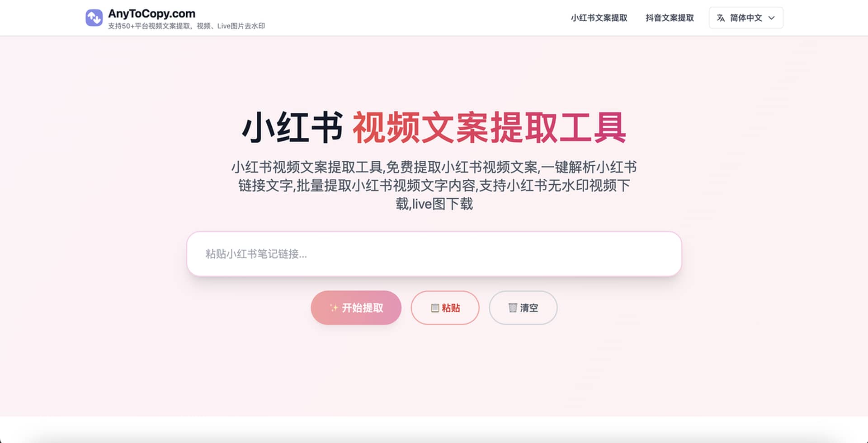The width and height of the screenshot is (868, 443).
Task: Click the translate icon in language selector
Action: pos(721,18)
